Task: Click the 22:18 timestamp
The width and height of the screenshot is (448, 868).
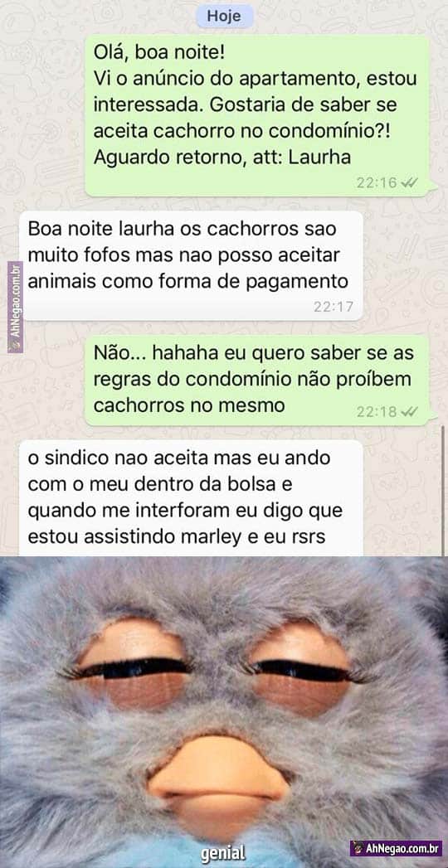Action: click(x=377, y=411)
